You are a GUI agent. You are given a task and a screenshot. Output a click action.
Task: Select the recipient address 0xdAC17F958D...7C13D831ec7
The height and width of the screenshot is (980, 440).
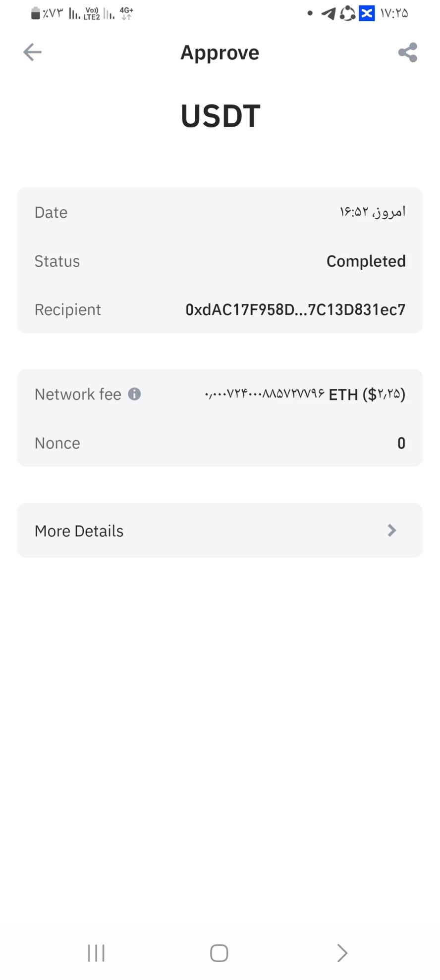click(295, 310)
